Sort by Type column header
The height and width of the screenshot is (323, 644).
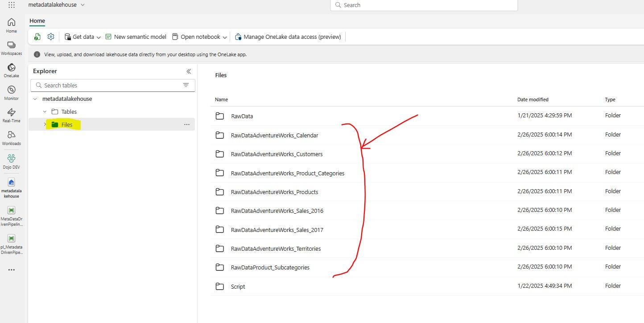coord(610,99)
